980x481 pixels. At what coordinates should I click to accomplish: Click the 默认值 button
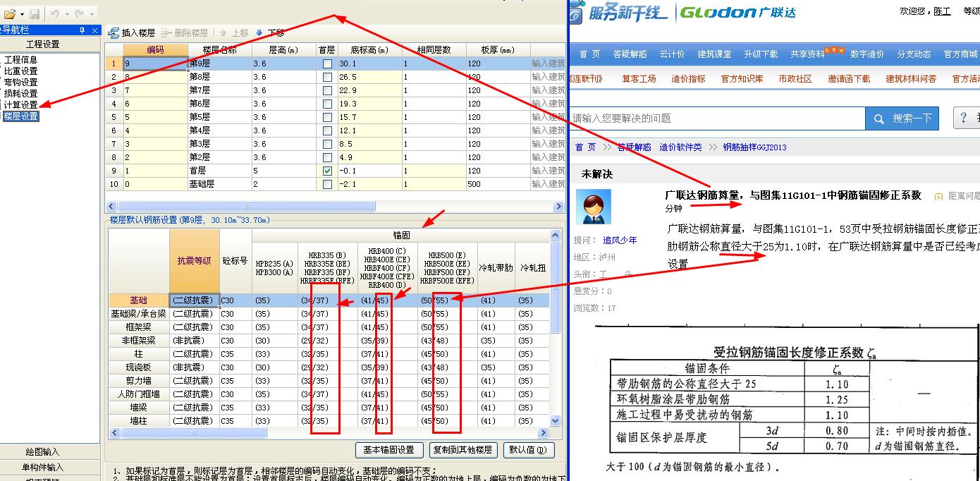(529, 450)
